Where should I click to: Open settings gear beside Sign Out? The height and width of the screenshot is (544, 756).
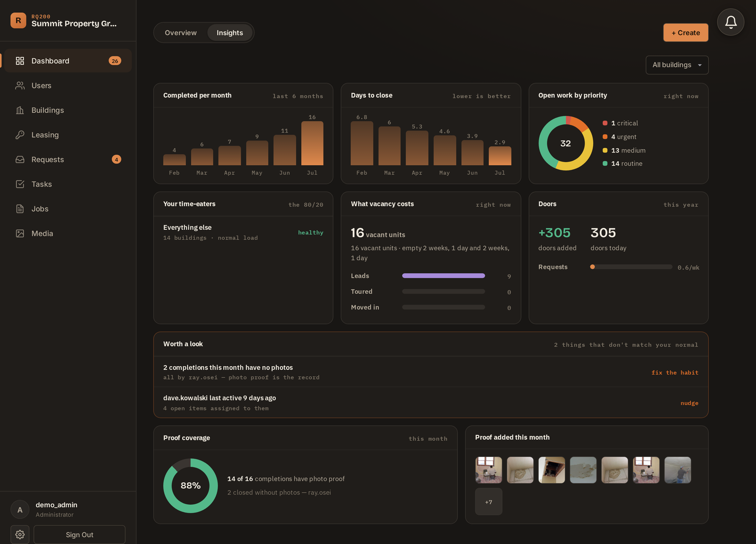coord(20,535)
